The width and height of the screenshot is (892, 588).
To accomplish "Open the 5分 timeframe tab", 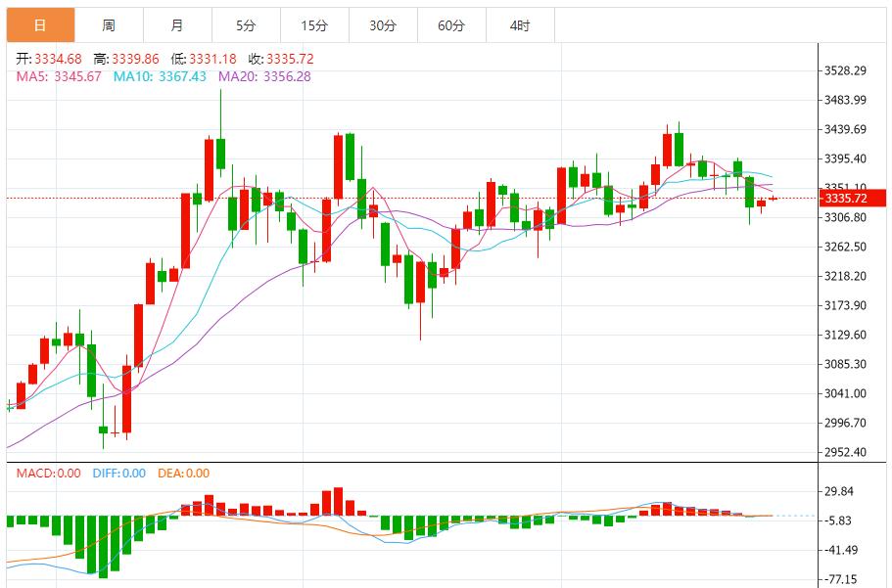I will pyautogui.click(x=246, y=25).
